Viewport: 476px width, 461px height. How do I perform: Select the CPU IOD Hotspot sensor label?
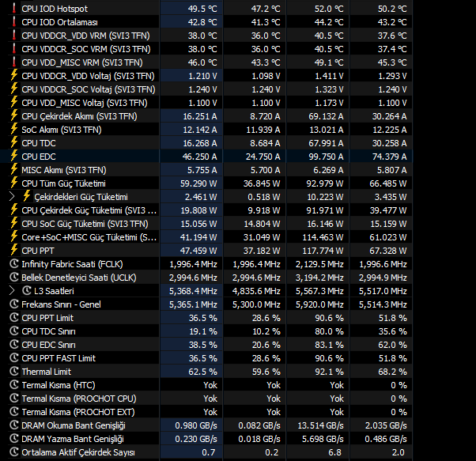(x=55, y=9)
